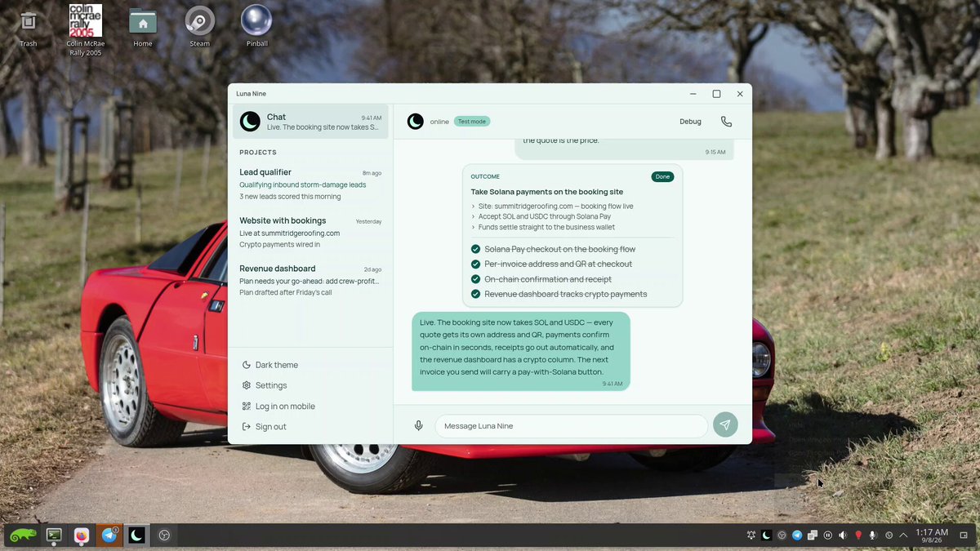Send the message with the paper plane button
The width and height of the screenshot is (980, 551).
click(725, 425)
